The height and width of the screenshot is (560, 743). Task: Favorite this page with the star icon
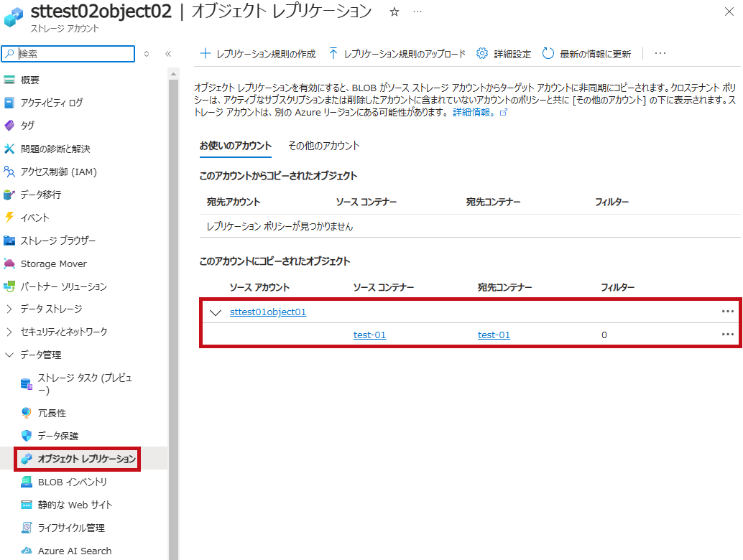394,11
